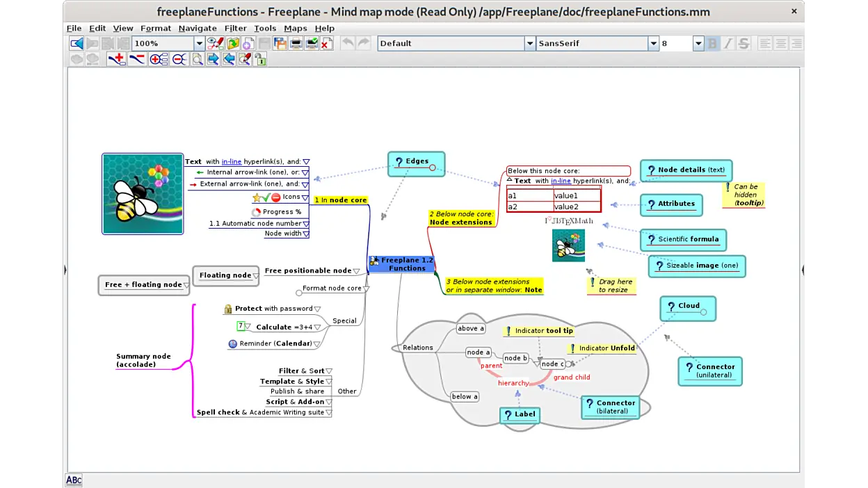The width and height of the screenshot is (868, 488).
Task: Open the Format menu
Action: (156, 28)
